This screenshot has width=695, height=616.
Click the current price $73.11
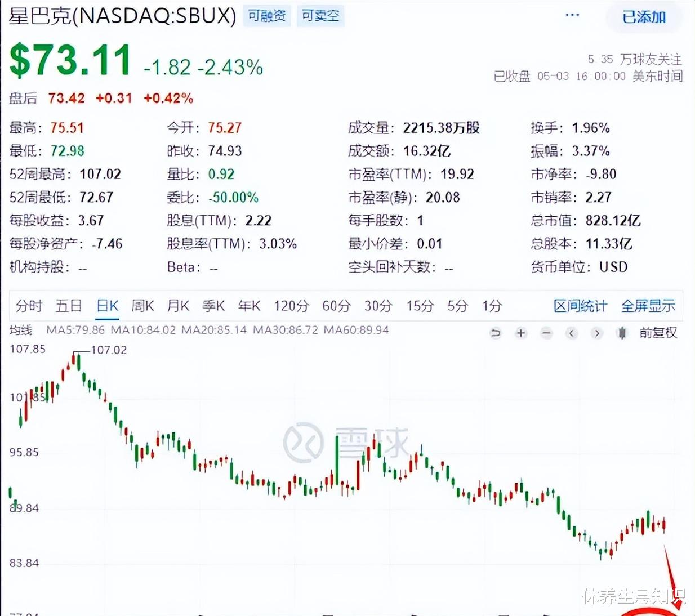pos(70,60)
